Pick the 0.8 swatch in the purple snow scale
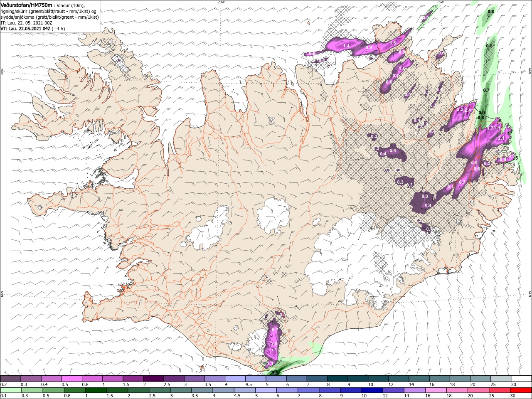 click(92, 379)
